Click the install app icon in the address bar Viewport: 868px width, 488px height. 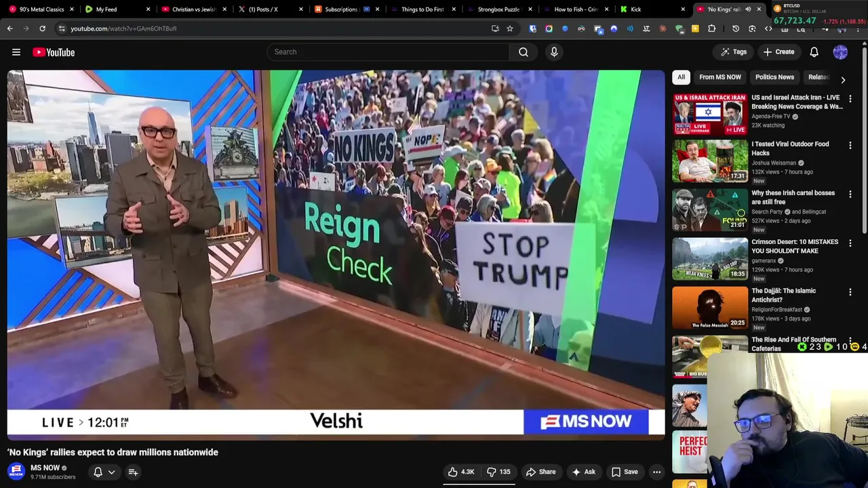click(x=495, y=28)
